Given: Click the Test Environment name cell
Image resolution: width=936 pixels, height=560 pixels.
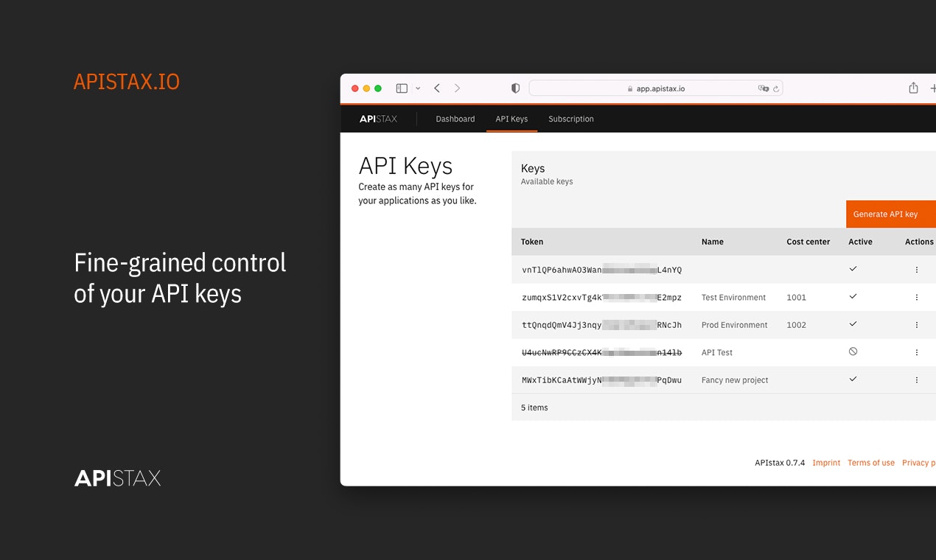Looking at the screenshot, I should [x=733, y=298].
